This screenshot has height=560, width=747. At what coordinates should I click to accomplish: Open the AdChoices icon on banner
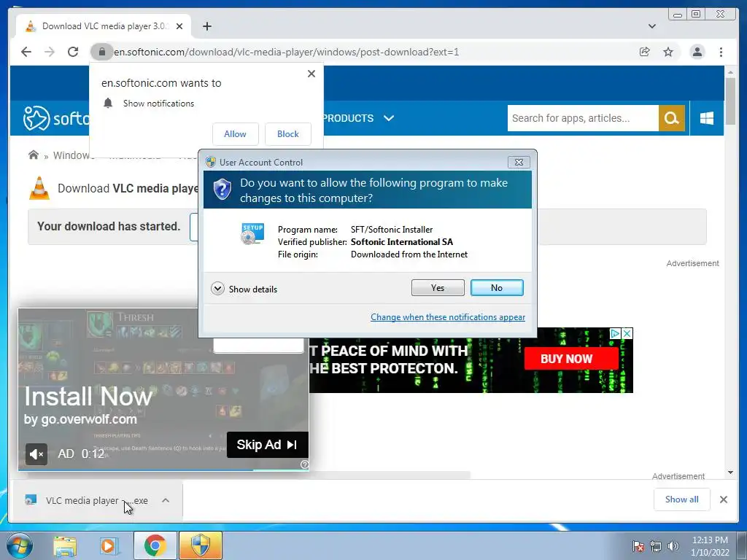(x=616, y=333)
